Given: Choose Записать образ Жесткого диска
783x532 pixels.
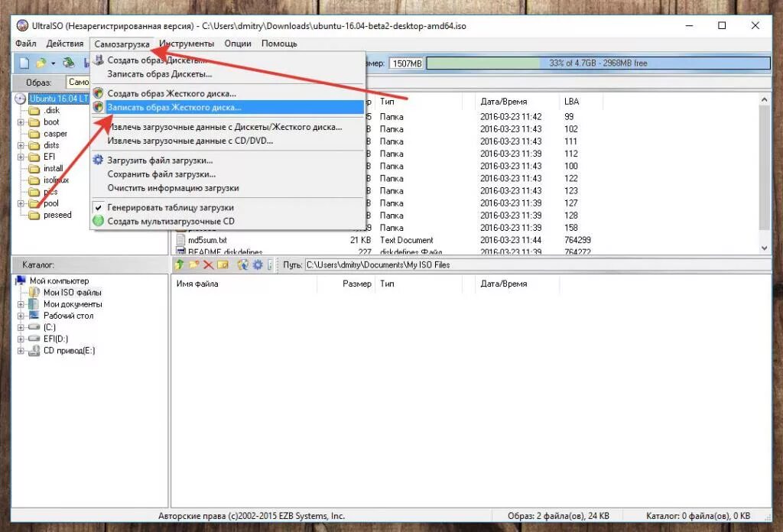Looking at the screenshot, I should (x=228, y=107).
